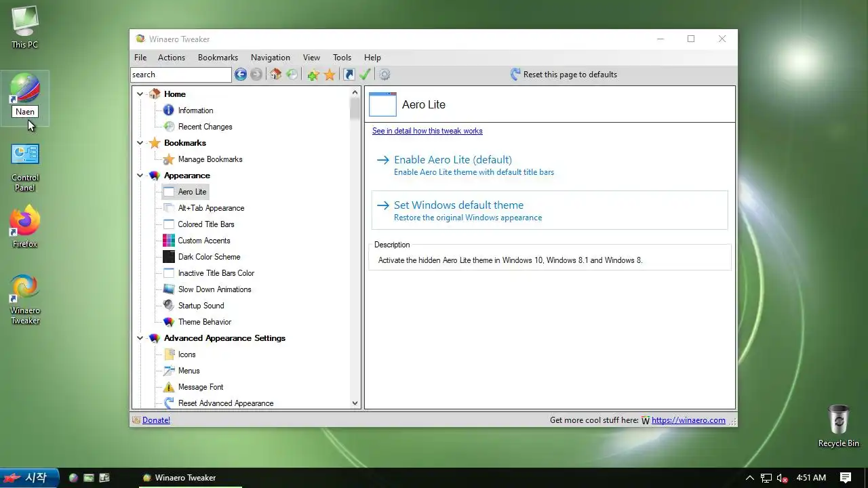Click the Reset this page to defaults icon
The height and width of the screenshot is (488, 868).
tap(515, 75)
